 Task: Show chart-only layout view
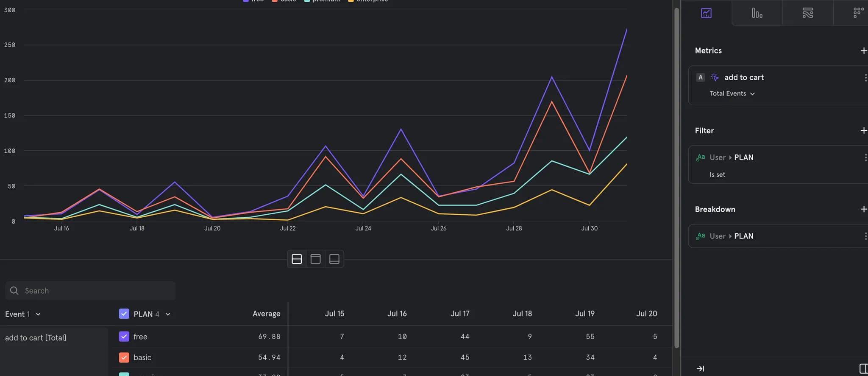click(x=315, y=259)
